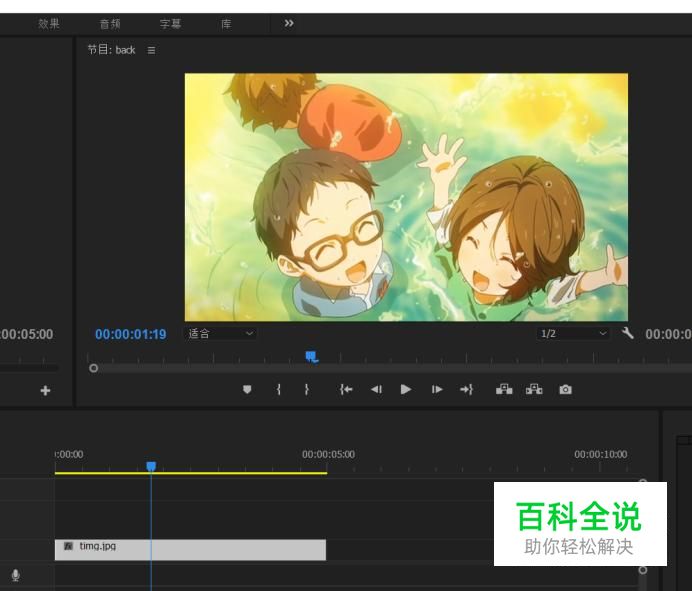Click the 00:00:05:00 timeline ruler mark

(328, 454)
